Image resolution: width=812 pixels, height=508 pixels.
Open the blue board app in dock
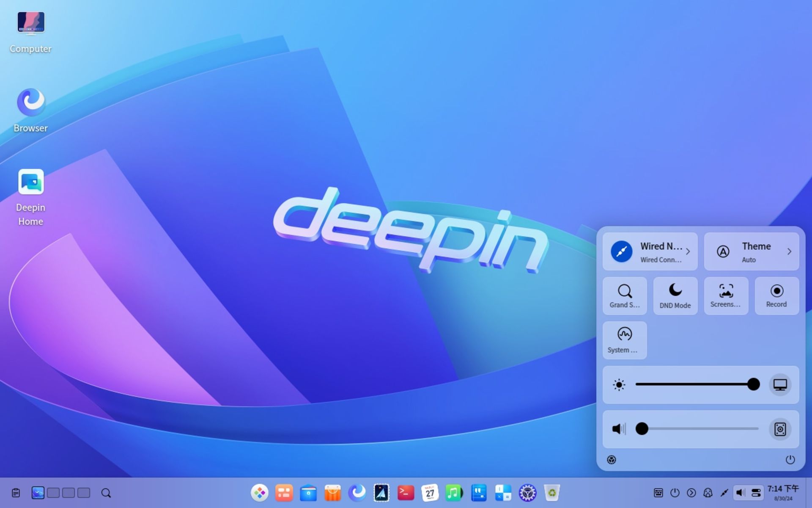(x=479, y=493)
